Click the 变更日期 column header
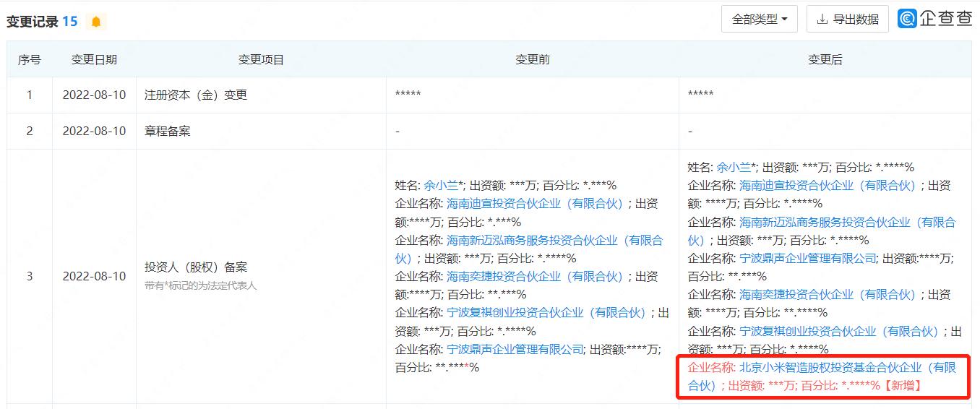The width and height of the screenshot is (980, 409). click(x=94, y=59)
